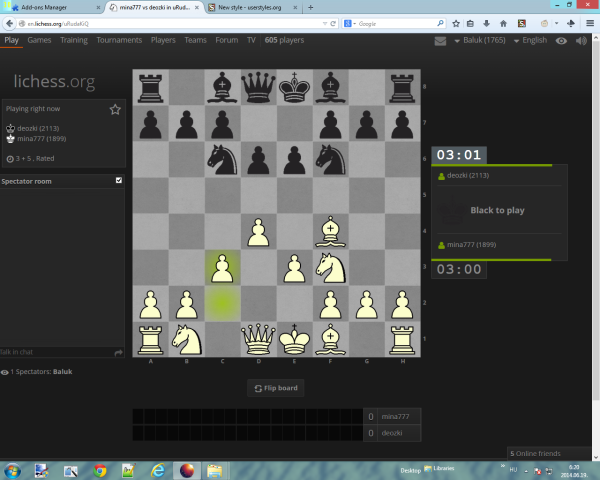Uncheck the Spectator room checkbox
The image size is (600, 480).
[119, 180]
